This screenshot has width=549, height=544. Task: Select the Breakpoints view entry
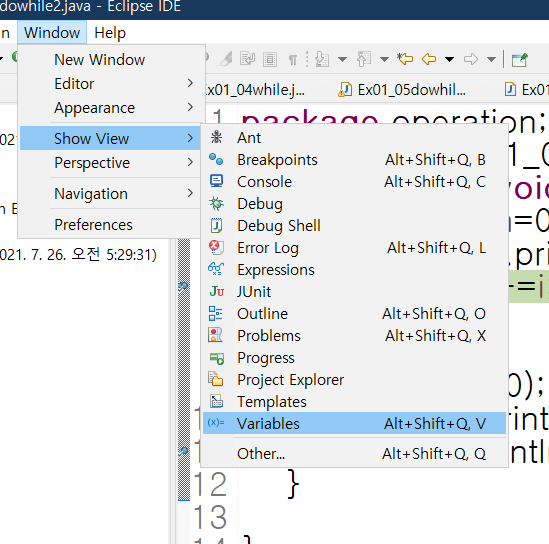(354, 159)
